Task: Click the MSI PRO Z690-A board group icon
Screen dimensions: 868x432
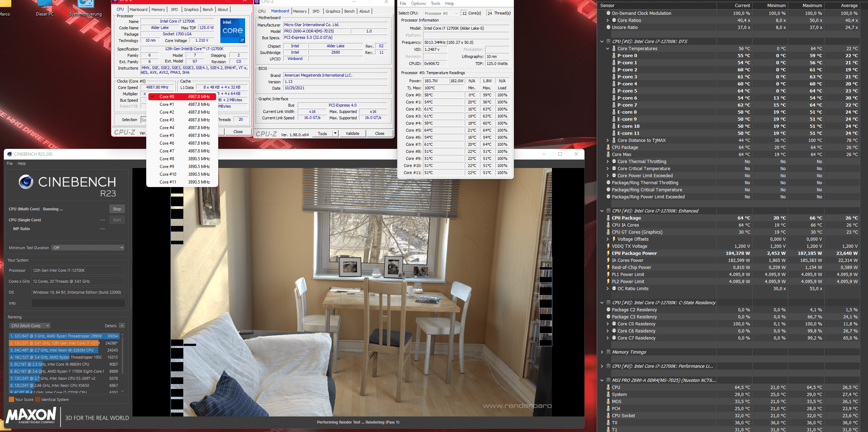Action: pos(608,380)
